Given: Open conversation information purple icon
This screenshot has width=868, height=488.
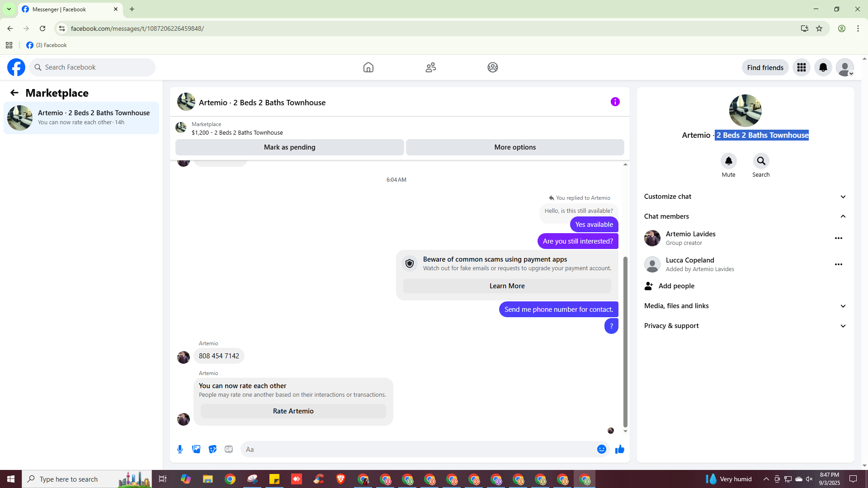Looking at the screenshot, I should 615,102.
